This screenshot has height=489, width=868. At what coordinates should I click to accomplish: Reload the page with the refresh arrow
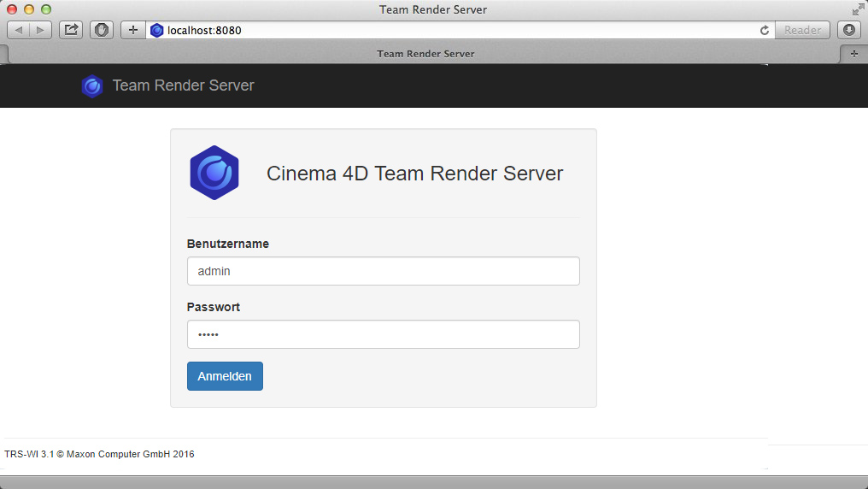point(765,30)
